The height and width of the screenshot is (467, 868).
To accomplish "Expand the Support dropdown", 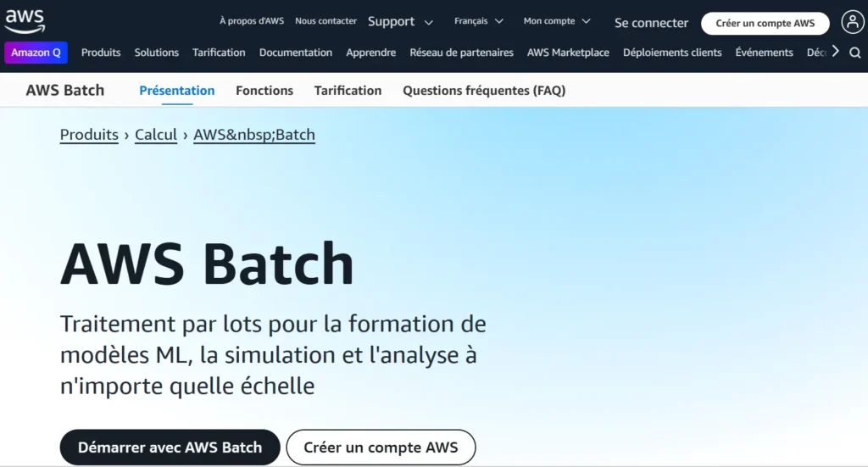I will point(400,21).
